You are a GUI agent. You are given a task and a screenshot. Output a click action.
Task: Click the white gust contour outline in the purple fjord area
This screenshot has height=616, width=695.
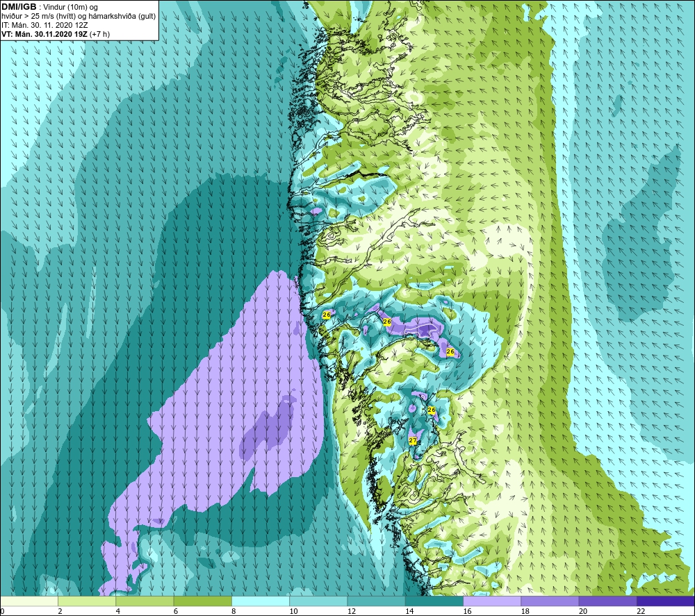421,330
